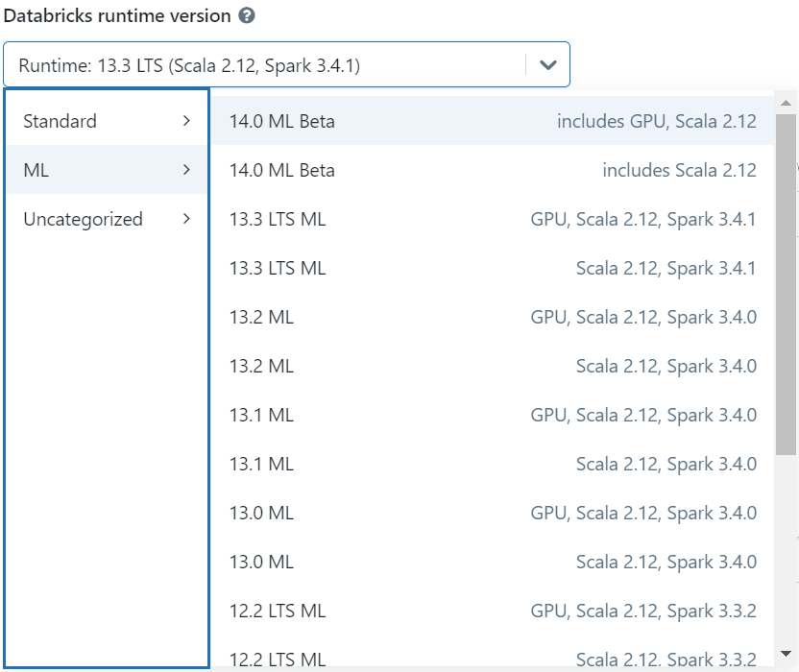Choose 14.0 ML Beta includes Scala 2.12
The image size is (799, 672).
(x=493, y=170)
